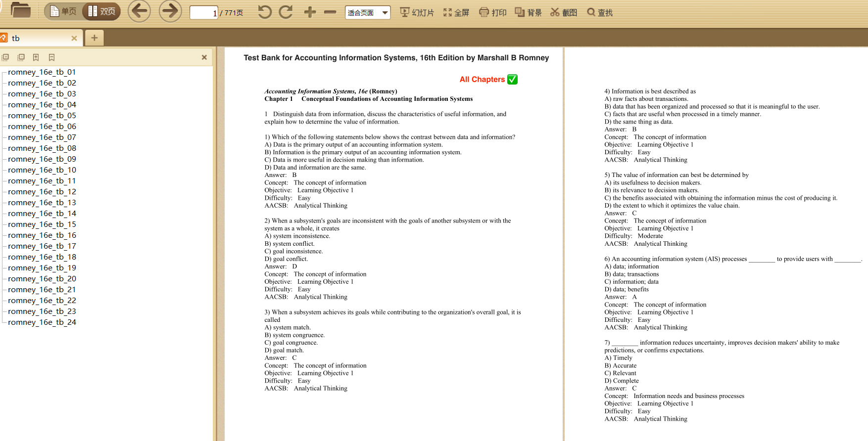Open a file with the folder icon
Image resolution: width=868 pixels, height=441 pixels.
(x=20, y=10)
